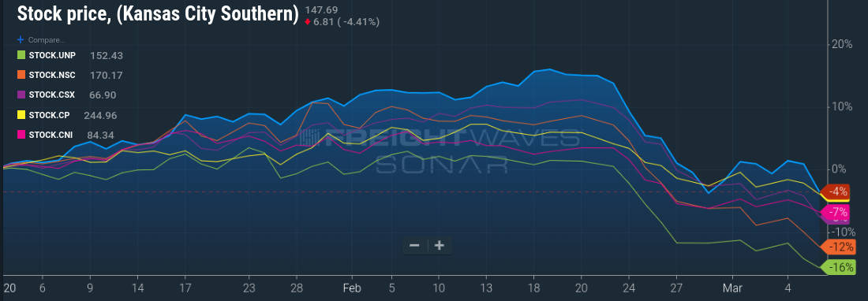Image resolution: width=868 pixels, height=301 pixels.
Task: Click the Mar marker on time axis
Action: coord(732,288)
